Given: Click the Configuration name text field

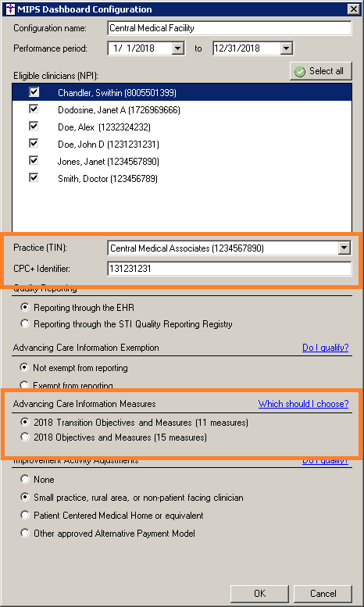Looking at the screenshot, I should point(229,28).
